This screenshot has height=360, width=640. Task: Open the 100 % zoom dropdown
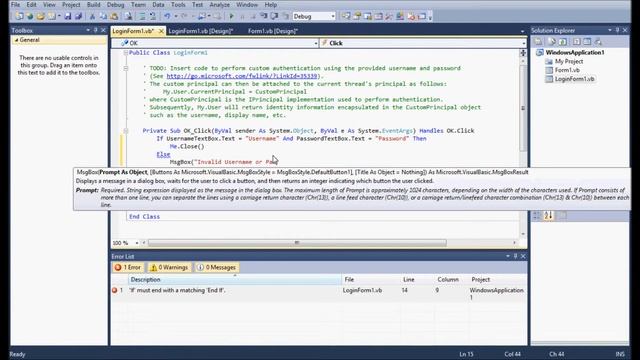pos(136,243)
